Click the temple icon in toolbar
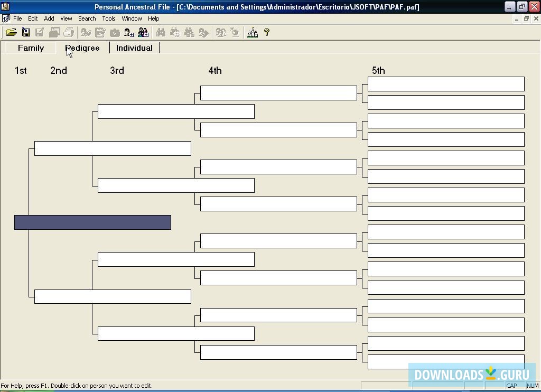The image size is (541, 392). click(253, 32)
